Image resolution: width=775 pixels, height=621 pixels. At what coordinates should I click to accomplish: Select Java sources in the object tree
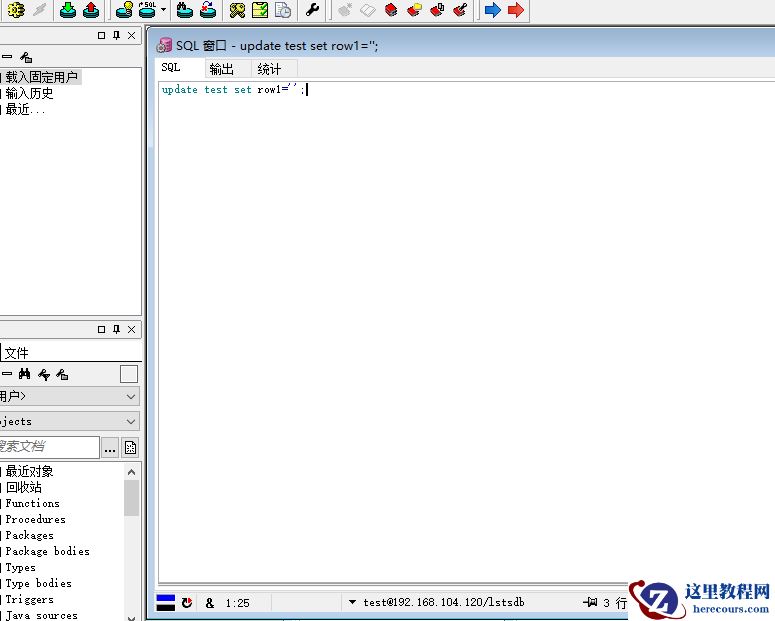(x=42, y=615)
